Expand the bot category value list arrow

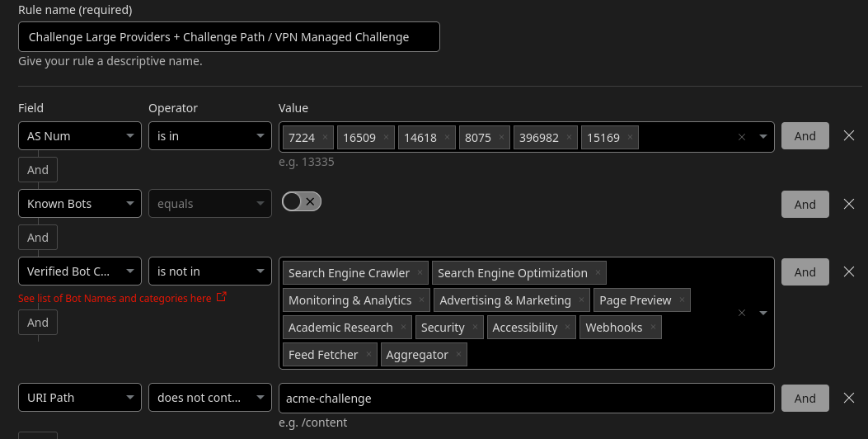pyautogui.click(x=762, y=314)
